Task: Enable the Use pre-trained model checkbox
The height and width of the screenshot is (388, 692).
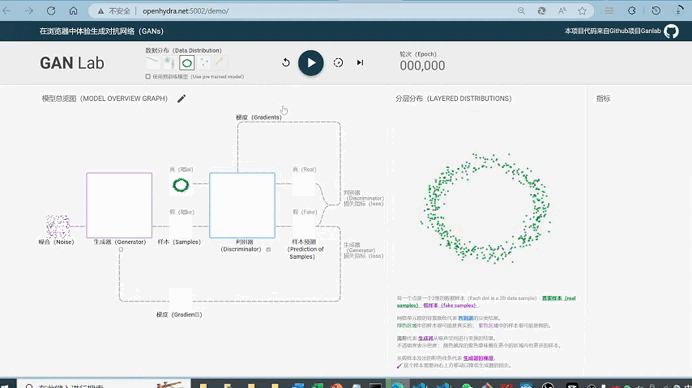Action: [148, 77]
